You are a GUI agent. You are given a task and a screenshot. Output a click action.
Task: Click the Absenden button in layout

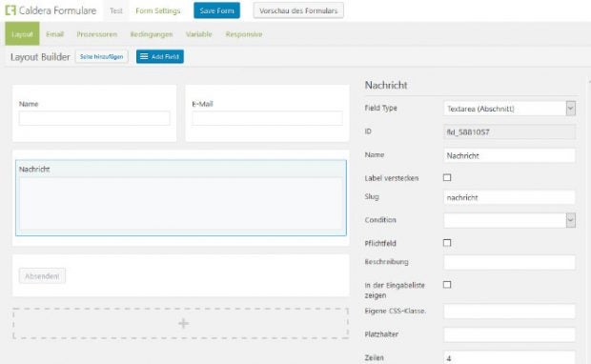point(42,275)
